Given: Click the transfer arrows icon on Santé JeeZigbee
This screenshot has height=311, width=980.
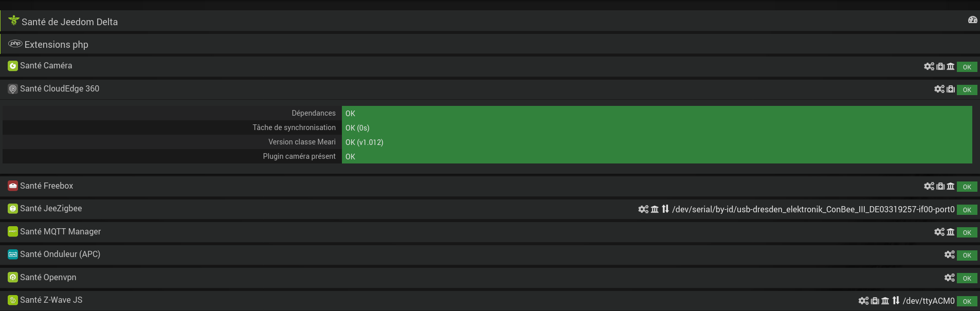Looking at the screenshot, I should pos(665,209).
